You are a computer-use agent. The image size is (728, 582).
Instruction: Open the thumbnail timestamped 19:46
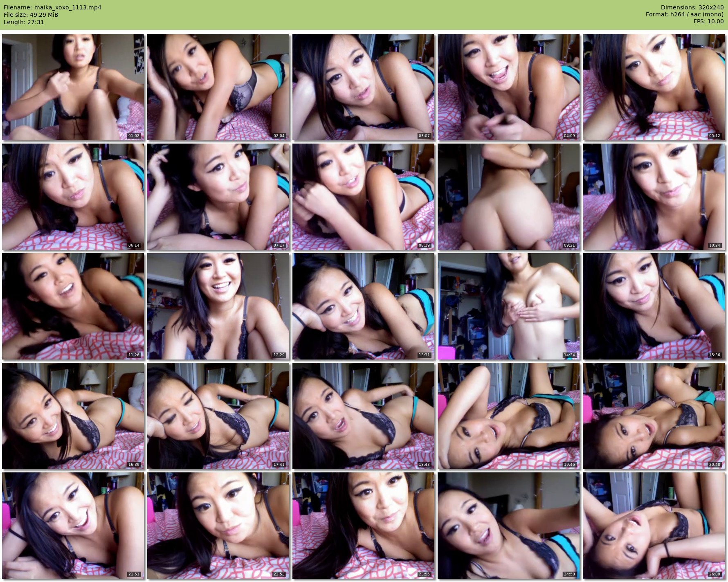(509, 416)
